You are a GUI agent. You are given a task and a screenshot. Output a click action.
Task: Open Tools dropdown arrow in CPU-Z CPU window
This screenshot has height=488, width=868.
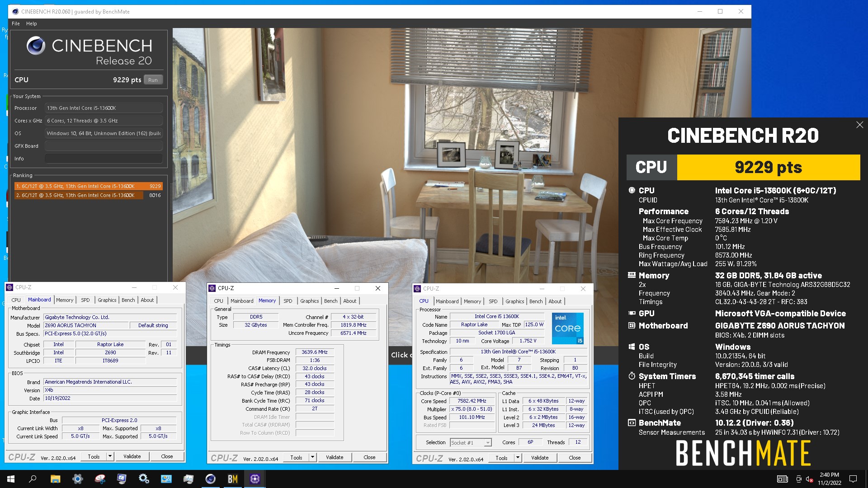(x=518, y=458)
